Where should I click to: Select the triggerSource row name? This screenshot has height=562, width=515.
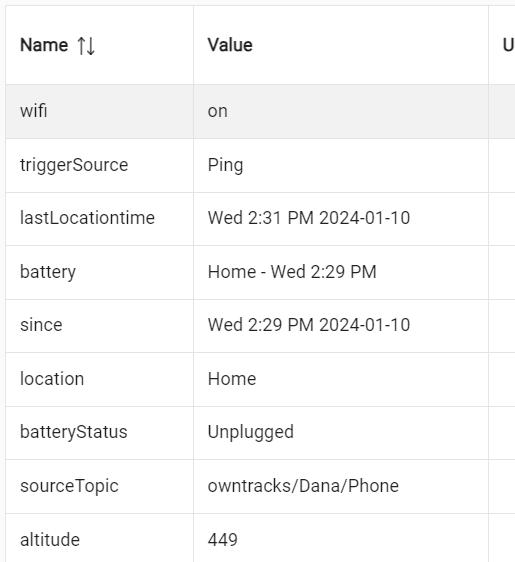[74, 165]
